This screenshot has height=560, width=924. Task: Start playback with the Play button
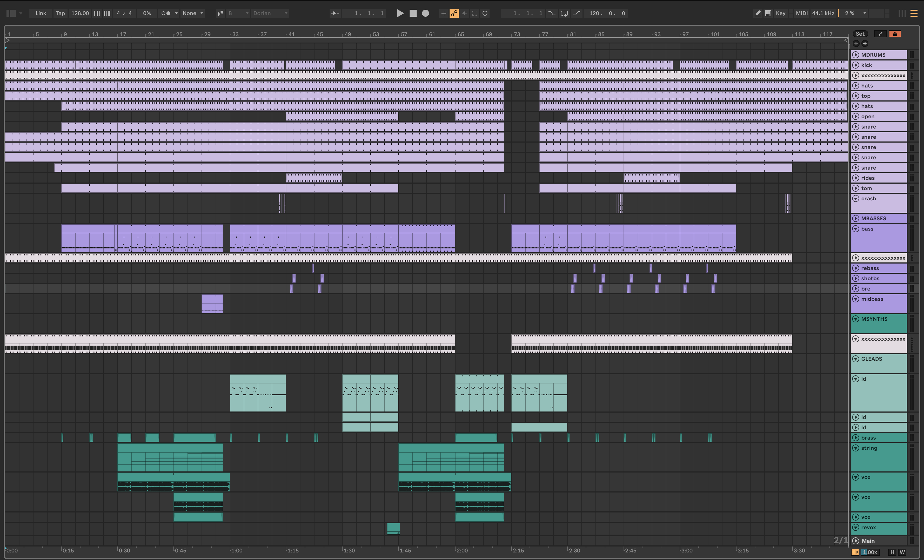(x=400, y=13)
